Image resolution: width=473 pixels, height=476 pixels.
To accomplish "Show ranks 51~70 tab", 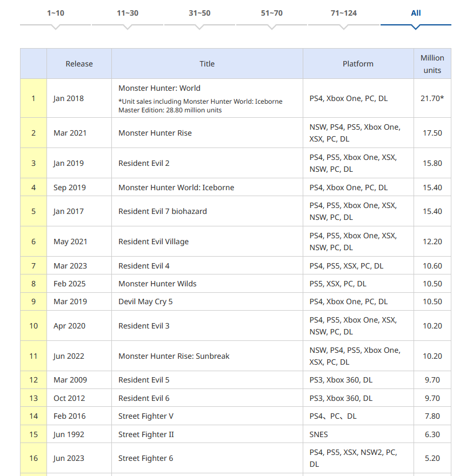I will pos(271,14).
